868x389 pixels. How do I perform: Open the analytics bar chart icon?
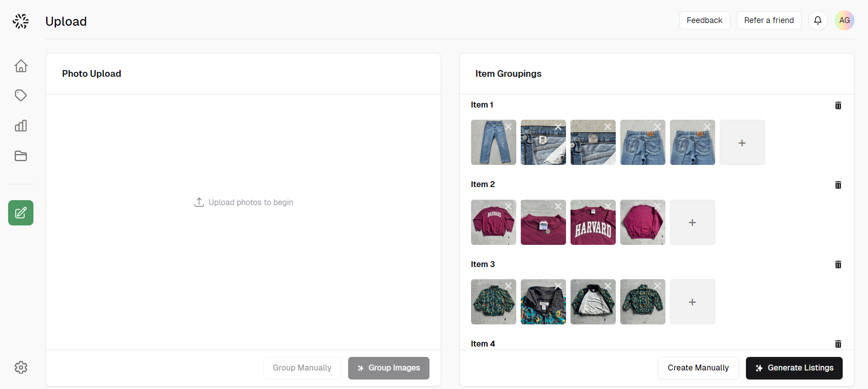click(x=21, y=126)
